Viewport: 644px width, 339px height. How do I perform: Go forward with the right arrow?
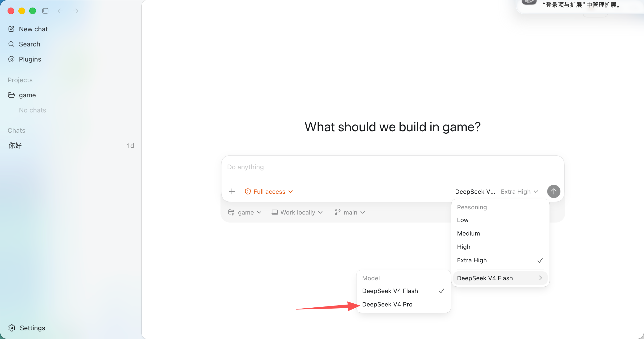76,11
